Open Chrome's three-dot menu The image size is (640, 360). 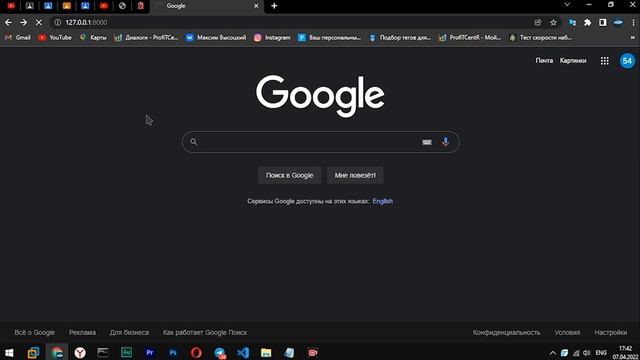click(633, 22)
